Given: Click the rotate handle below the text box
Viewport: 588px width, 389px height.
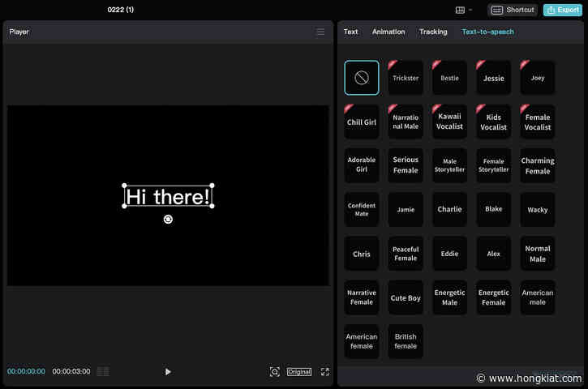Looking at the screenshot, I should pyautogui.click(x=168, y=220).
